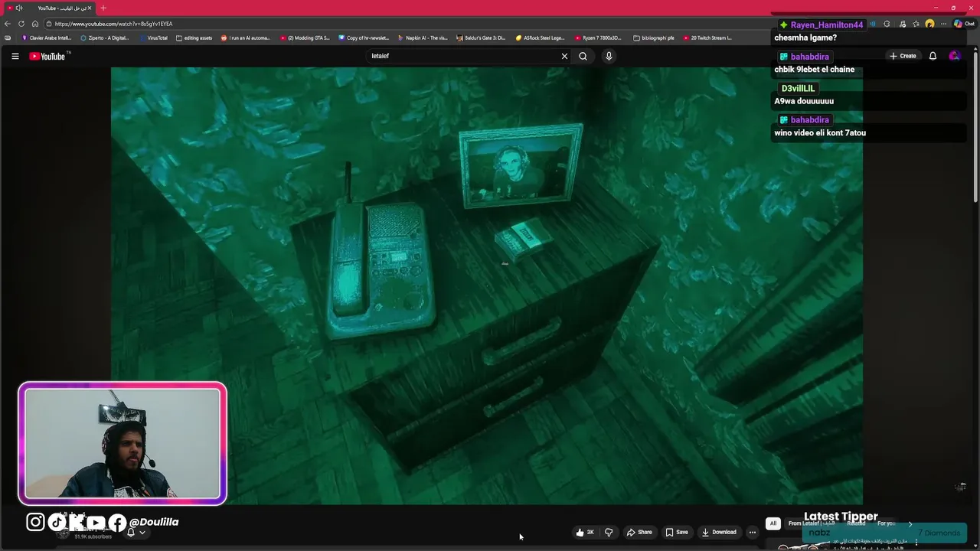Screen dimensions: 980x551
Task: Expand subscription notification chevron dropdown
Action: pyautogui.click(x=142, y=533)
